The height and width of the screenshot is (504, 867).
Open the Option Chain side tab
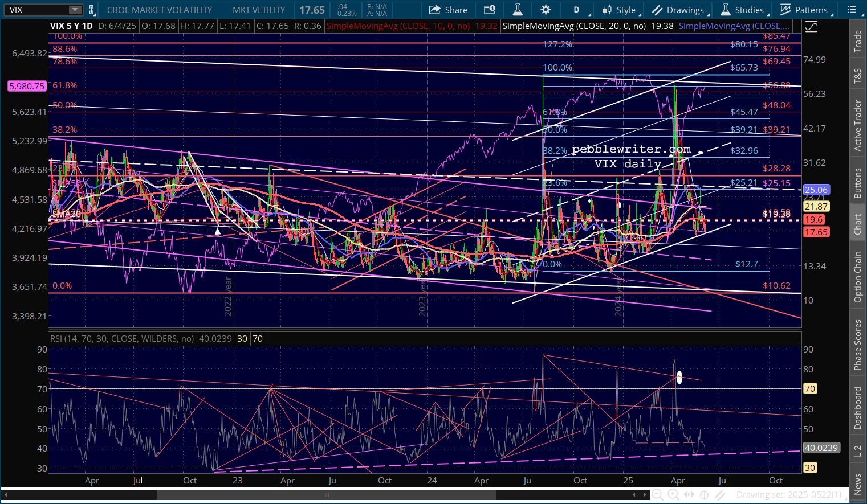coord(857,277)
